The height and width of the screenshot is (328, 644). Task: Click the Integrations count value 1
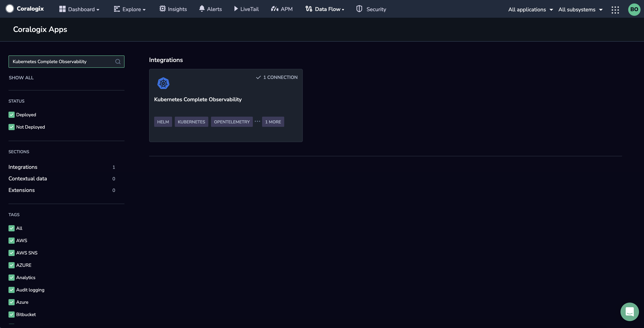[x=114, y=167]
